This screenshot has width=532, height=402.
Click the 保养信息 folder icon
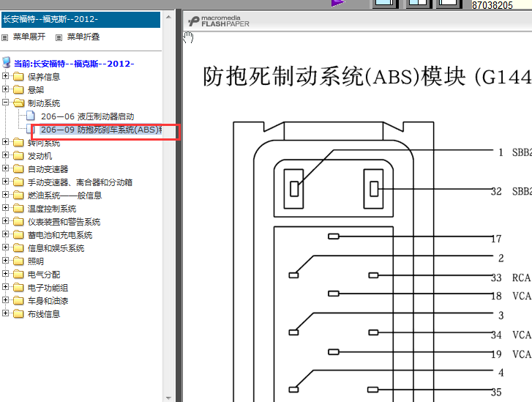tap(18, 76)
